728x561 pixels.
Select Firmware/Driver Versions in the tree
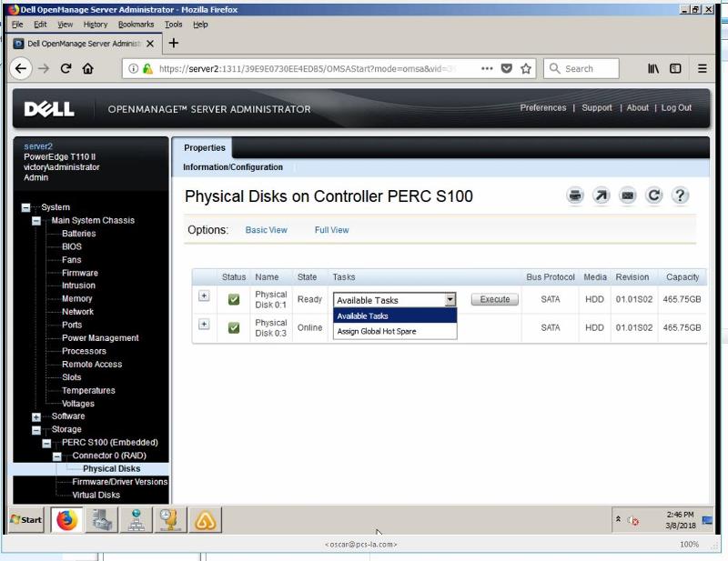(120, 482)
